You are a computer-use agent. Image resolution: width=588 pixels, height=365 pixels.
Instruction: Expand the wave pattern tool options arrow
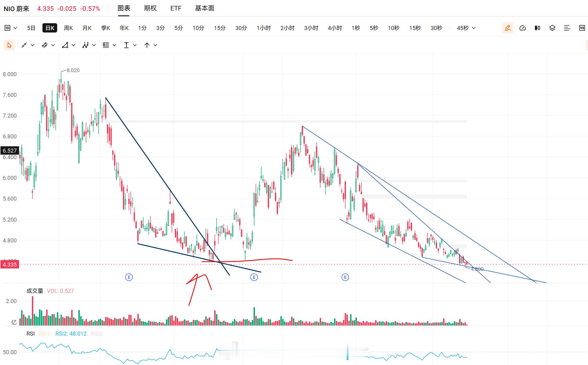point(94,45)
